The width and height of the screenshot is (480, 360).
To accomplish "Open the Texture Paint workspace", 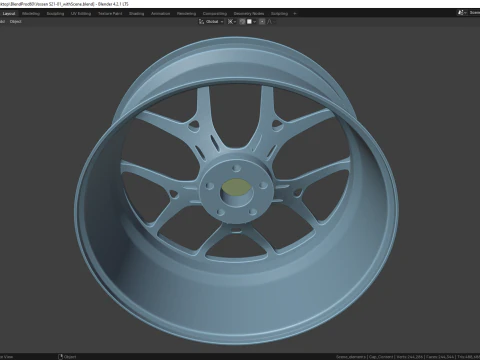I will pyautogui.click(x=110, y=14).
